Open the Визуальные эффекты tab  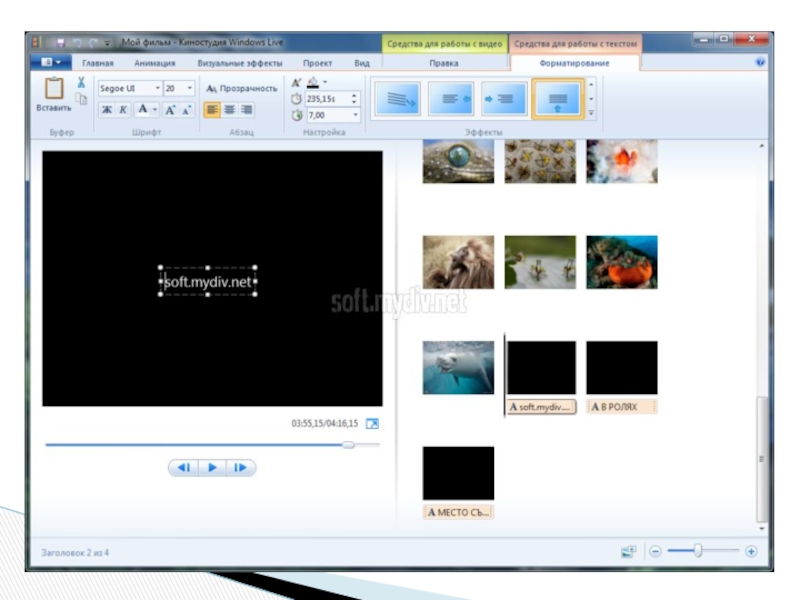coord(239,63)
